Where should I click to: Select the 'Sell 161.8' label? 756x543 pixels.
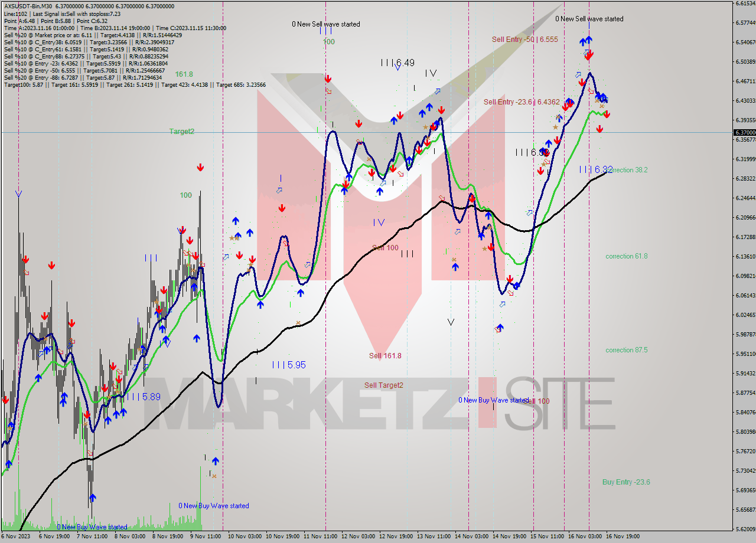(x=385, y=356)
